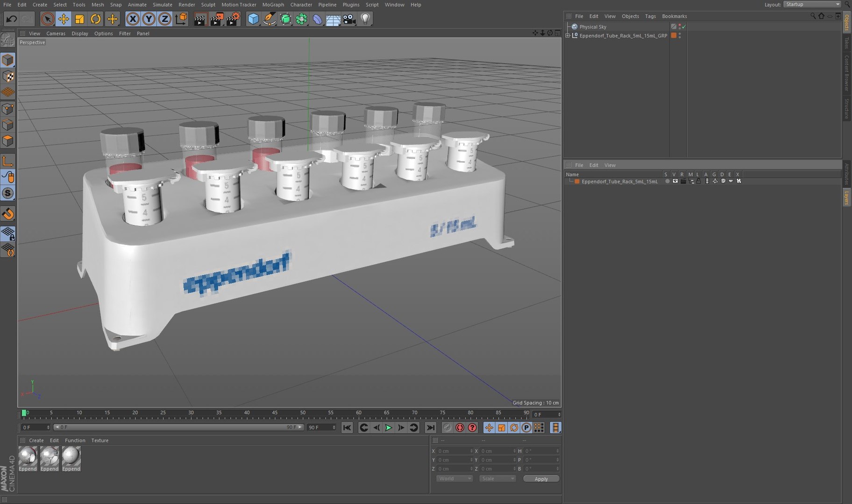
Task: Toggle Z axis lock
Action: point(164,19)
